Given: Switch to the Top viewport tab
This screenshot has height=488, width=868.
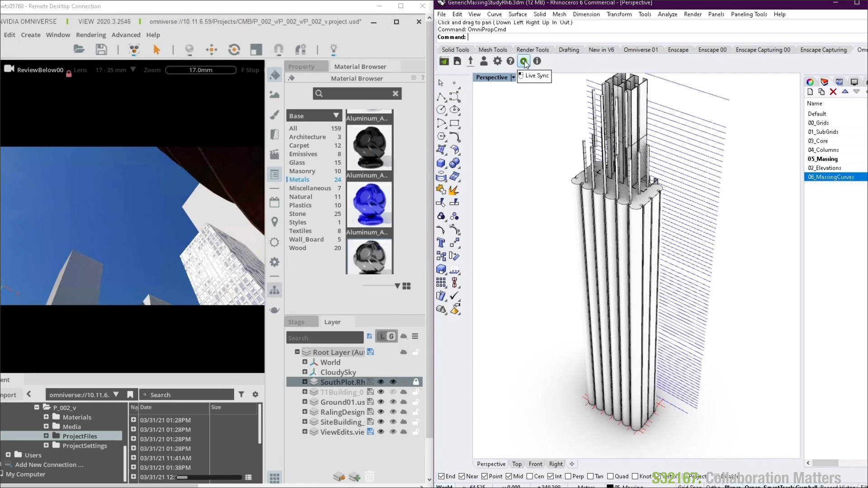Looking at the screenshot, I should [x=517, y=464].
